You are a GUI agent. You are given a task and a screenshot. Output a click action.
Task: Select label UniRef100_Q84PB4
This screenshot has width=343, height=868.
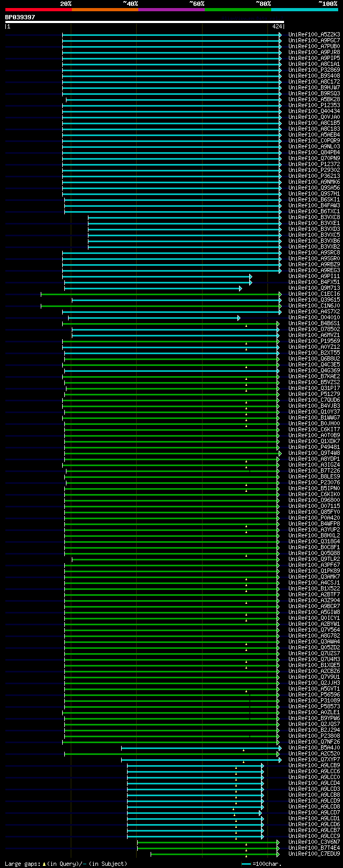pos(314,153)
